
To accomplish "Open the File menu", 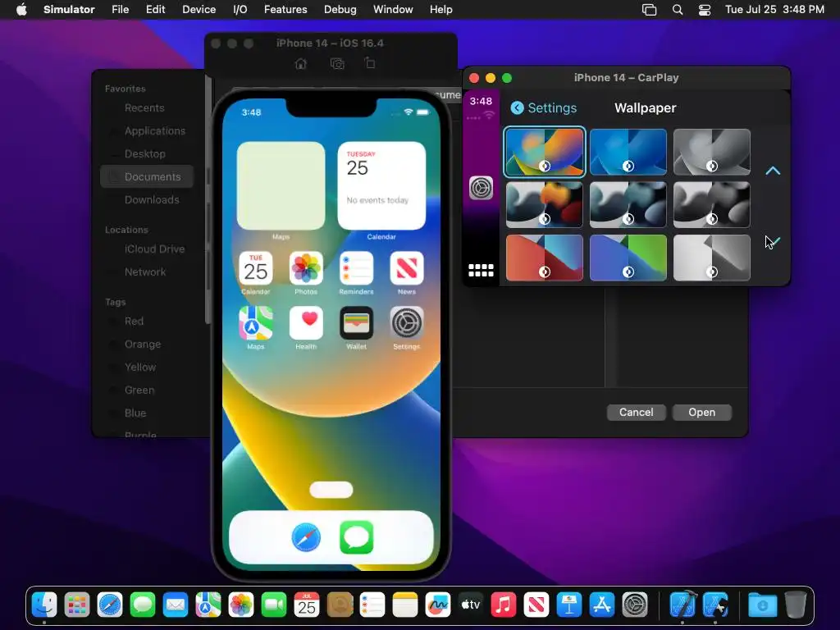I will [x=120, y=10].
